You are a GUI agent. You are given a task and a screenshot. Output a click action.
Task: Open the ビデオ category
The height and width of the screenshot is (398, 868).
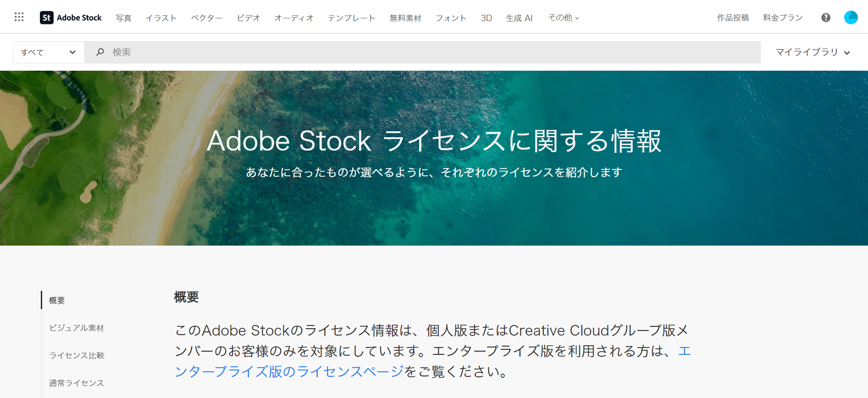[x=248, y=18]
